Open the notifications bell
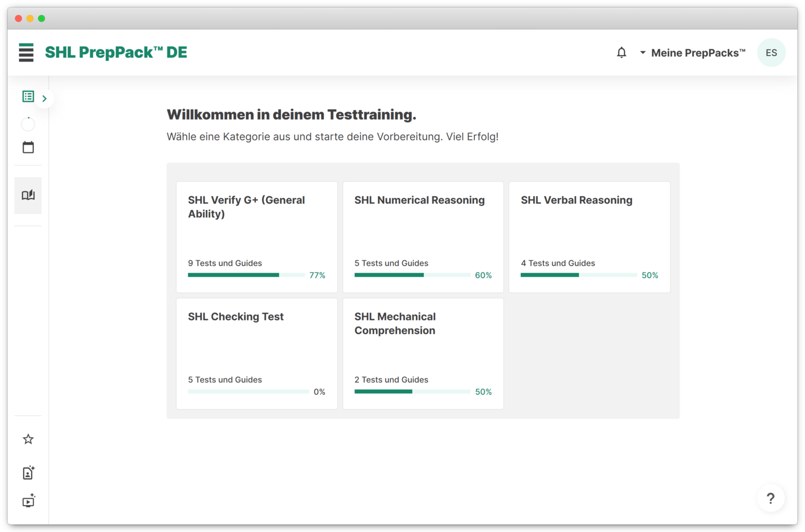 click(x=622, y=53)
